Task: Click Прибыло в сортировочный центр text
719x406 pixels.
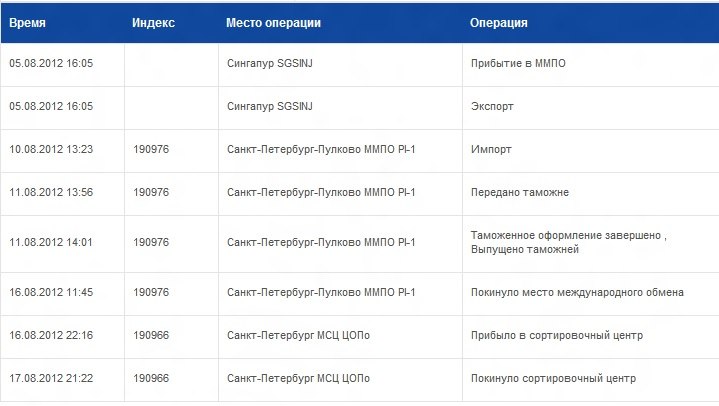Action: click(557, 335)
